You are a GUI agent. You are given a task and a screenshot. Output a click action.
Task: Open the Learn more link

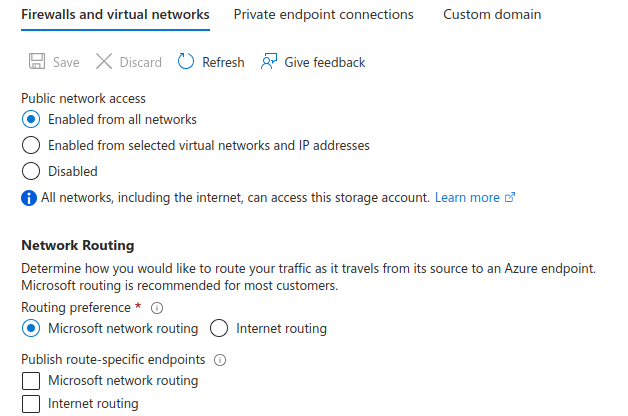[x=467, y=198]
